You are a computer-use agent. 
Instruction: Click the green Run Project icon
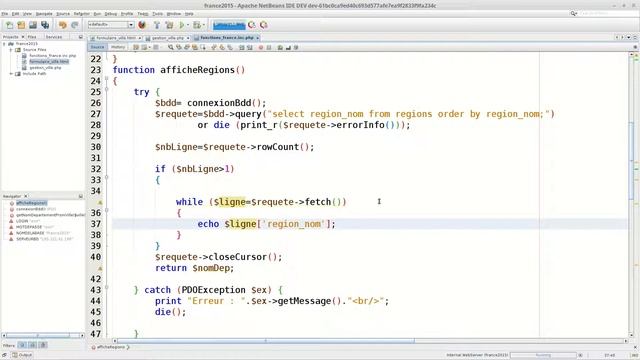[182, 25]
